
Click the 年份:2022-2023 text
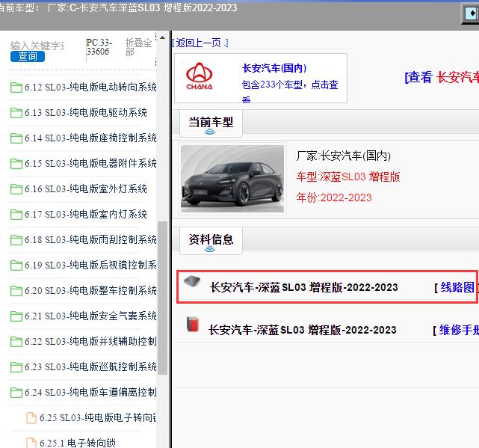[334, 197]
